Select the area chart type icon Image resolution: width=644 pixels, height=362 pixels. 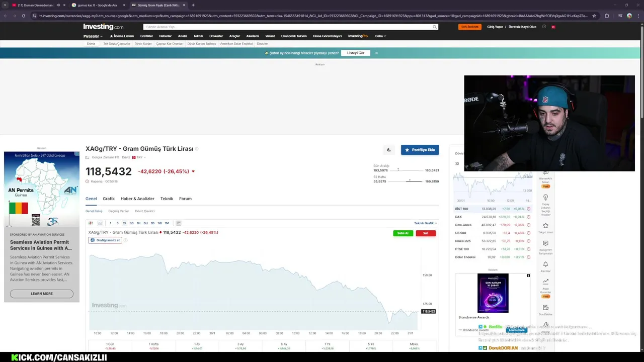click(100, 223)
